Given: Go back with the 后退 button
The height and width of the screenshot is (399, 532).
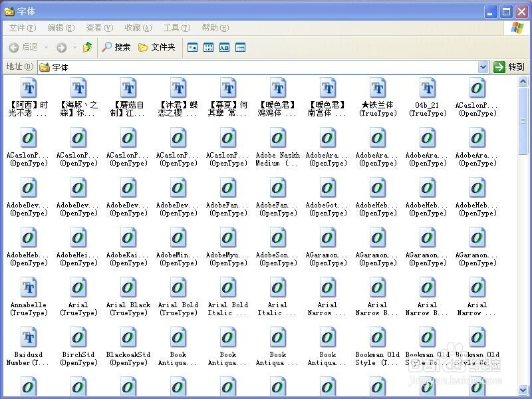Looking at the screenshot, I should [23, 47].
